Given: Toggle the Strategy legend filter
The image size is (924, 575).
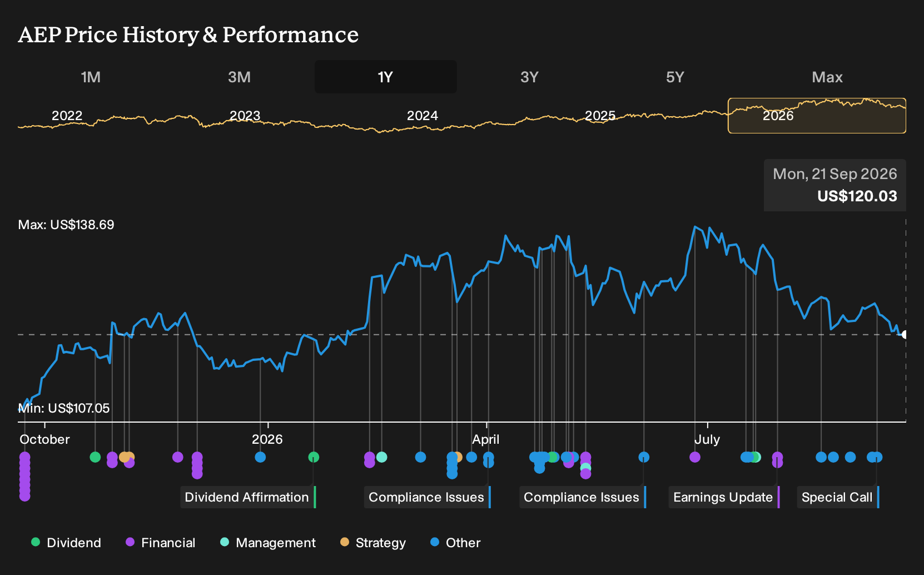Looking at the screenshot, I should (373, 543).
